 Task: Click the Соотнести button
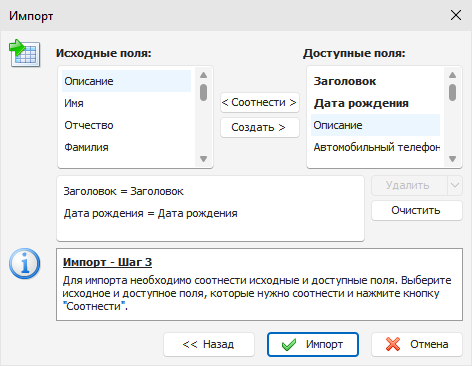tap(260, 102)
